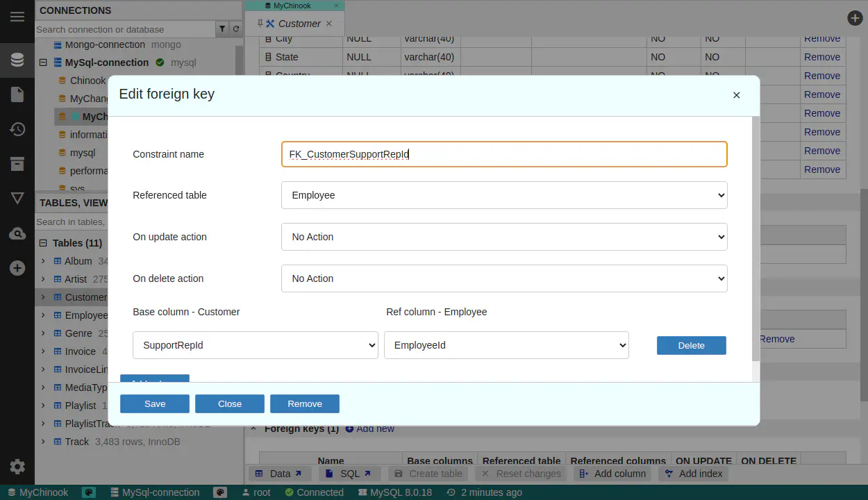Viewport: 868px width, 500px height.
Task: Open the On update action dropdown
Action: [x=503, y=237]
